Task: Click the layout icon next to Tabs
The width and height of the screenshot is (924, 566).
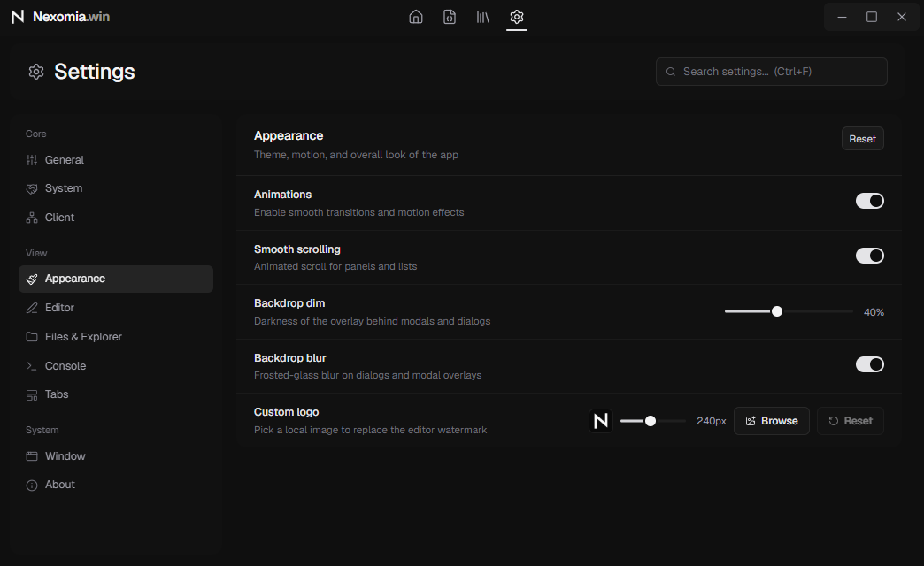Action: (32, 395)
